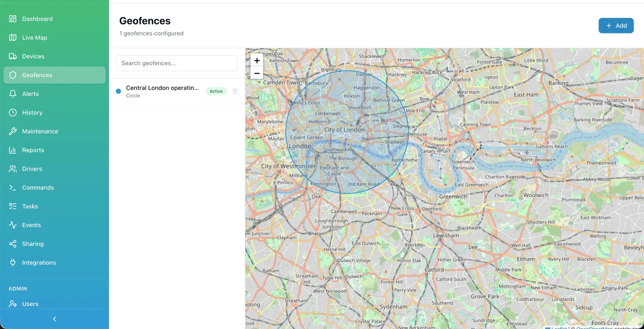
Task: Click the Commands terminal icon
Action: click(13, 188)
